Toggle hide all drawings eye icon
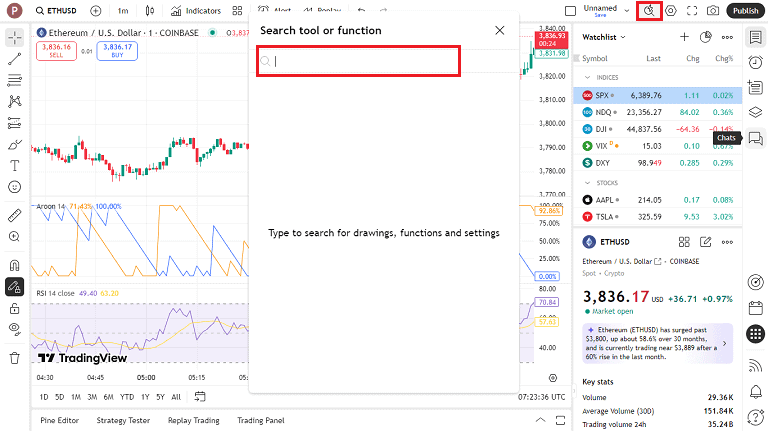 (x=15, y=328)
